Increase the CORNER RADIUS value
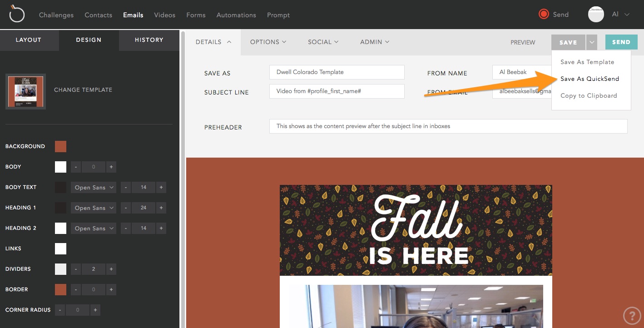 pos(95,310)
